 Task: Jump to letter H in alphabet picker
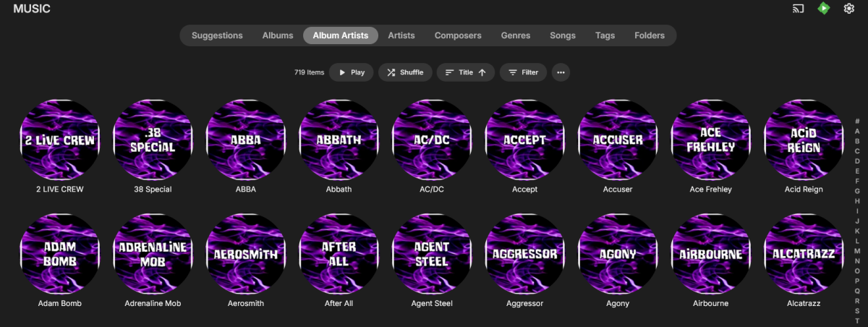[857, 200]
